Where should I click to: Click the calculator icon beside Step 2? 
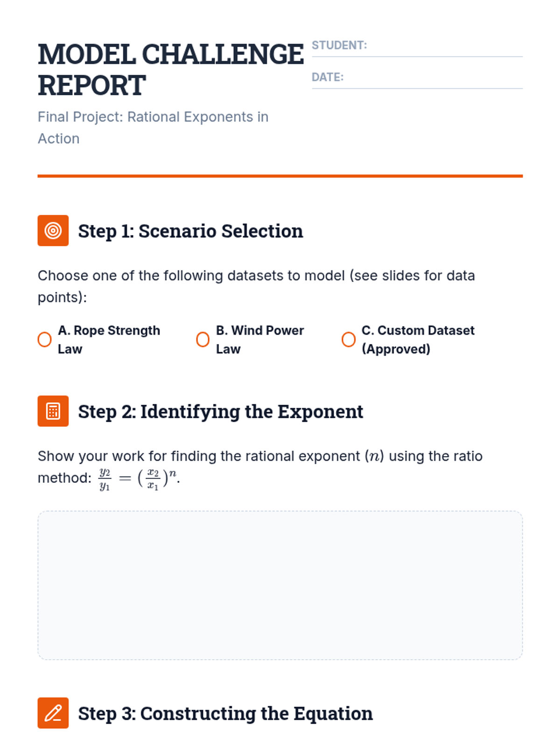point(53,411)
